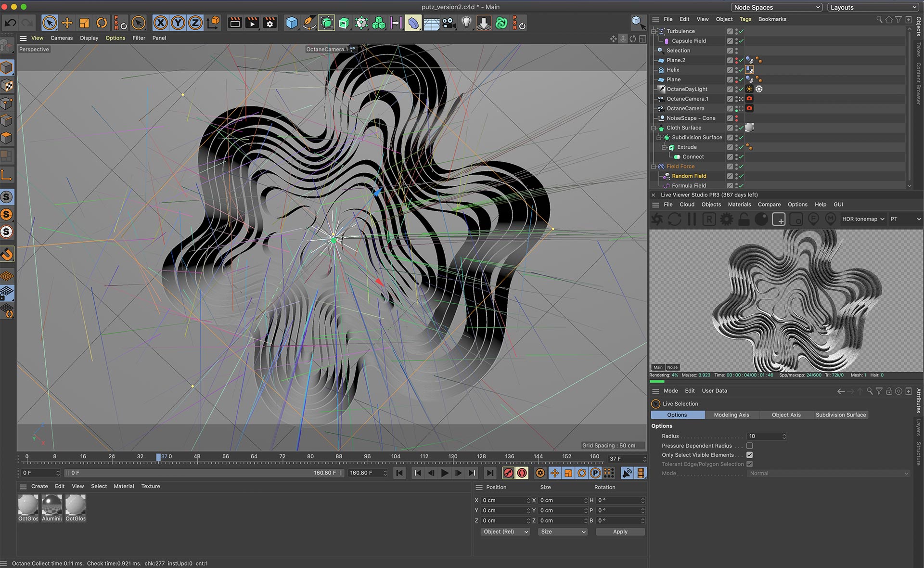Click the Octane Live Viewer settings gear
Screen dimensions: 924x568
pos(726,219)
